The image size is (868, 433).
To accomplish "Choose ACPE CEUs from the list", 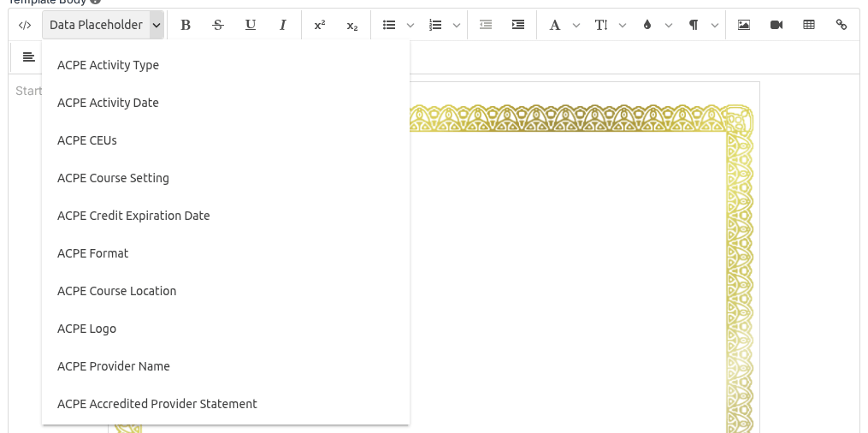I will click(226, 140).
